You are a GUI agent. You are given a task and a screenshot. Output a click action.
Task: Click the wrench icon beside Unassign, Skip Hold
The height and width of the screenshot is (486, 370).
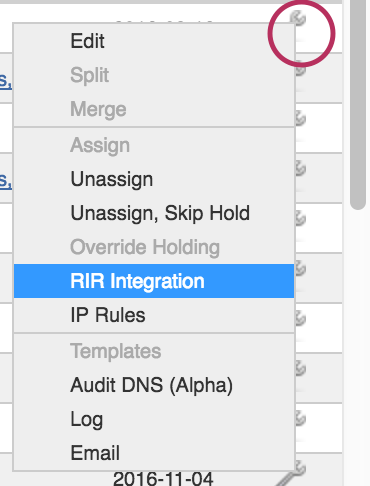pyautogui.click(x=300, y=219)
